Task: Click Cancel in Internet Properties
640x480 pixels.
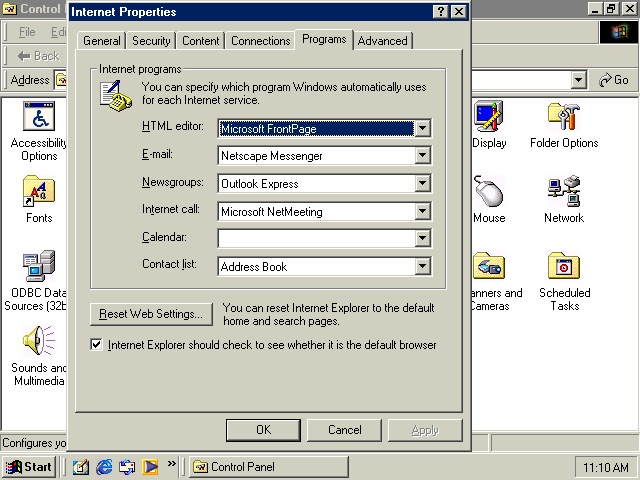Action: click(x=344, y=430)
